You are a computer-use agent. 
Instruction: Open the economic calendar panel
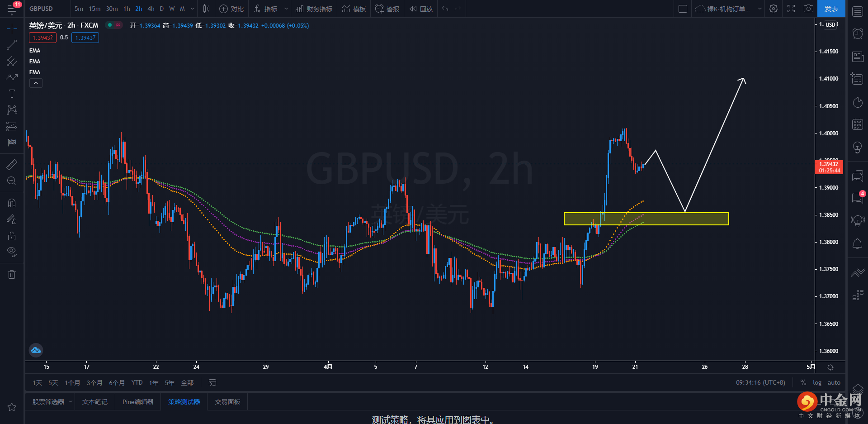coord(858,124)
